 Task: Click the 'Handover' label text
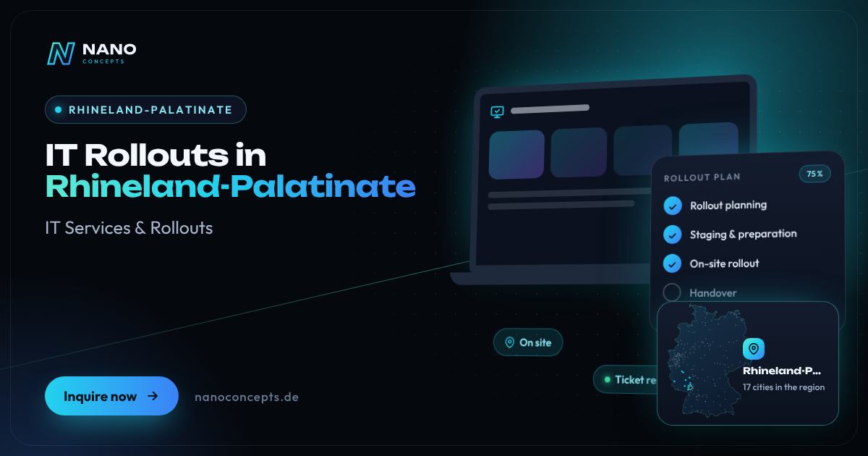[x=712, y=293]
